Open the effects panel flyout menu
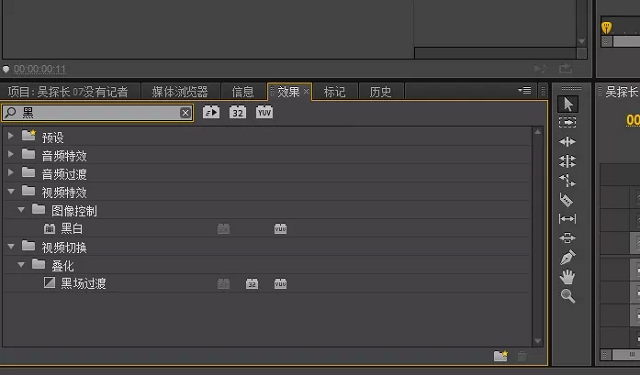The image size is (640, 375). click(524, 90)
